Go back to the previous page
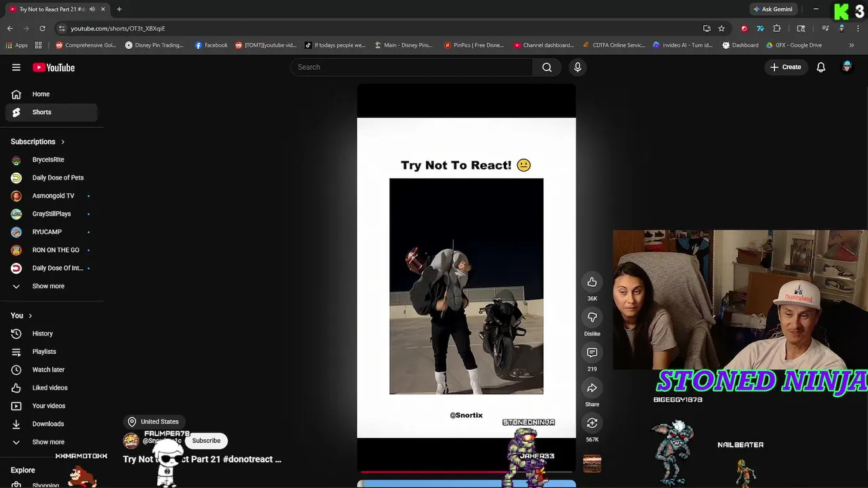 click(x=10, y=28)
